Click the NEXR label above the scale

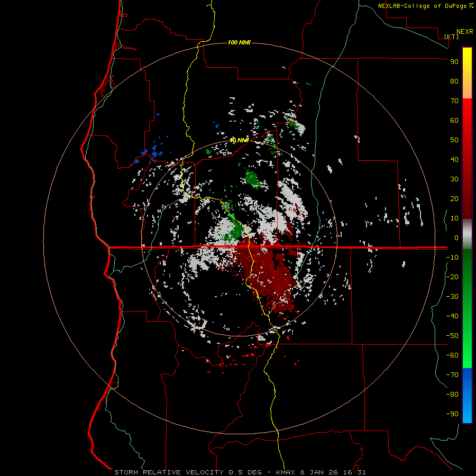click(x=464, y=32)
